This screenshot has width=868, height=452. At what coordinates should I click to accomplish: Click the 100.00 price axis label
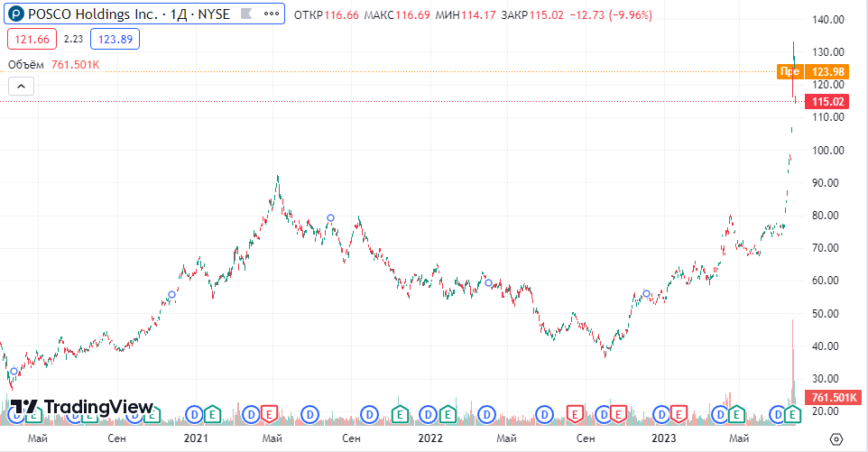click(x=828, y=151)
